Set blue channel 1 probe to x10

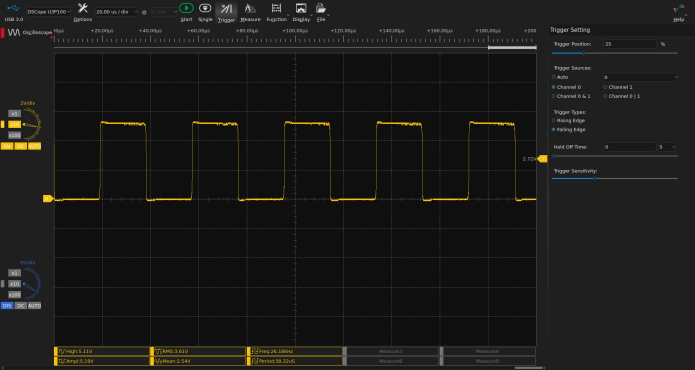click(x=14, y=284)
